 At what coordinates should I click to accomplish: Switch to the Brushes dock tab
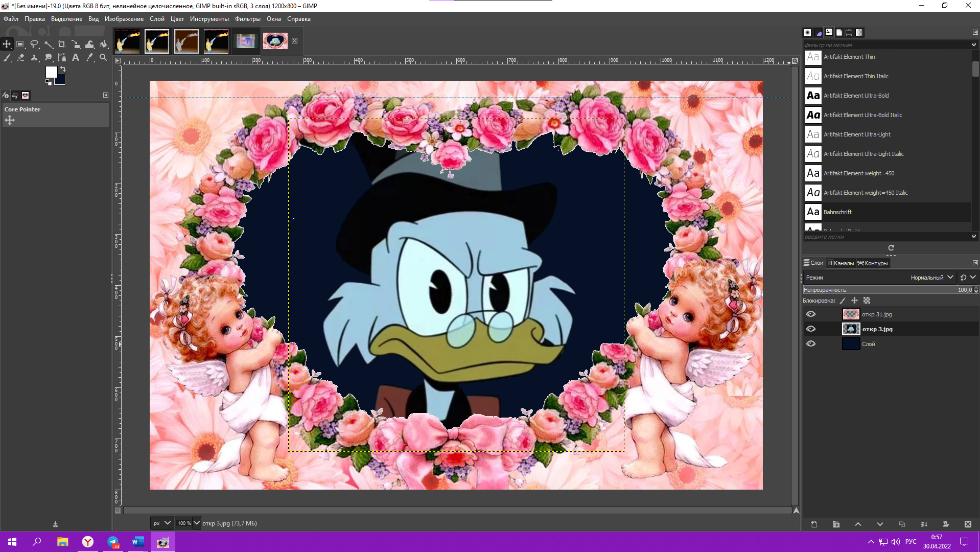click(x=808, y=32)
